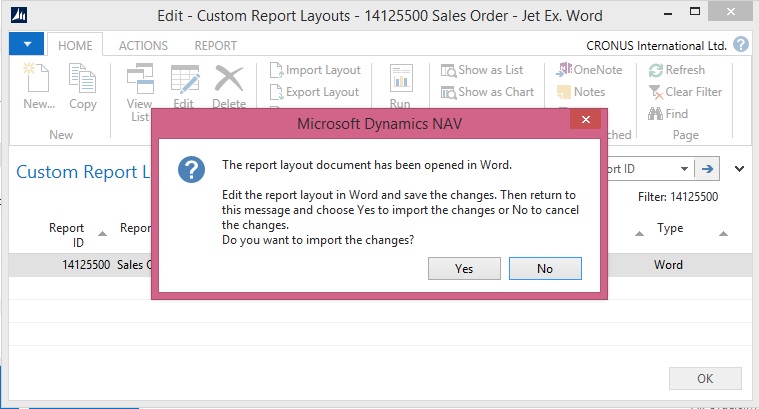759x409 pixels.
Task: Click Refresh in the Page group
Action: (x=676, y=70)
